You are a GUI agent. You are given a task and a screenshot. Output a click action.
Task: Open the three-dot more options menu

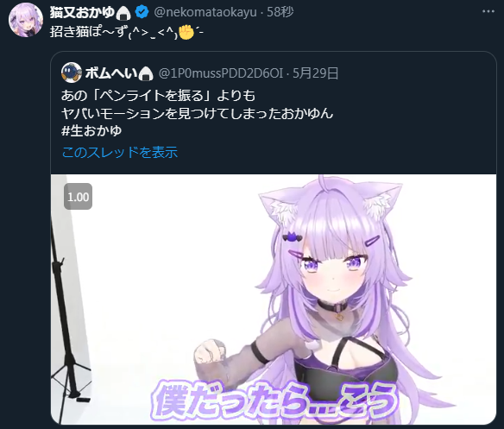[488, 12]
